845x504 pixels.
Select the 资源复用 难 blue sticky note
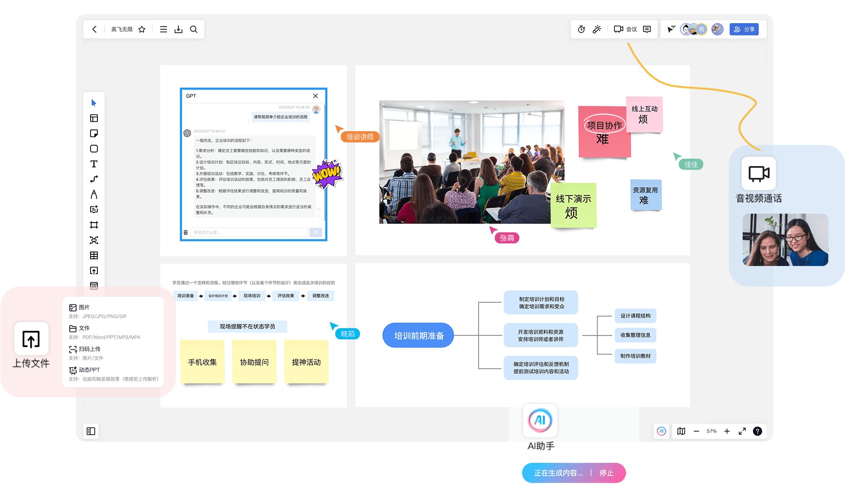point(646,195)
